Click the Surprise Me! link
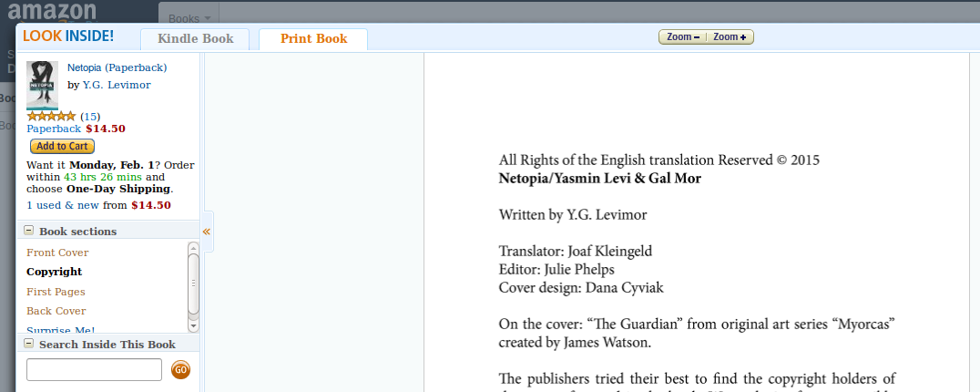Screen dimensions: 980x392 (61, 329)
